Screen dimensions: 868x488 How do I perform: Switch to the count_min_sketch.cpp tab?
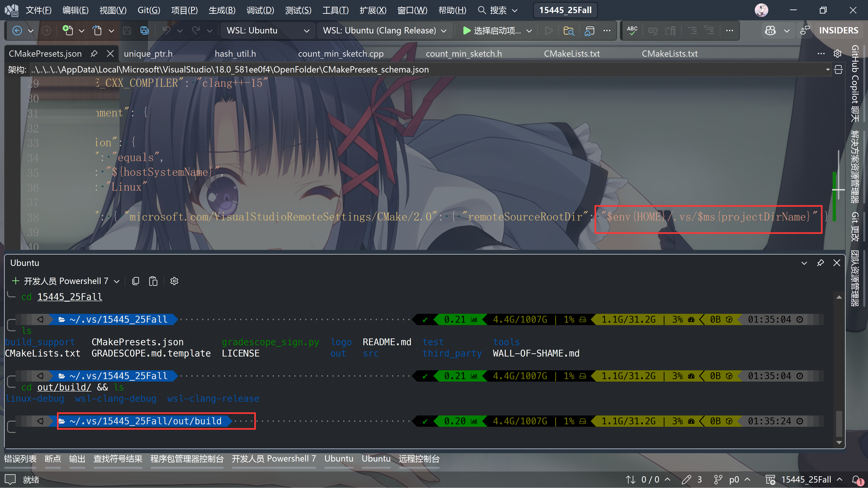point(341,54)
